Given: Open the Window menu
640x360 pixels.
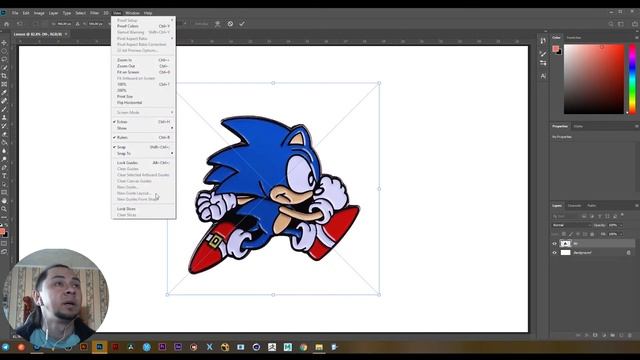Looking at the screenshot, I should point(132,13).
